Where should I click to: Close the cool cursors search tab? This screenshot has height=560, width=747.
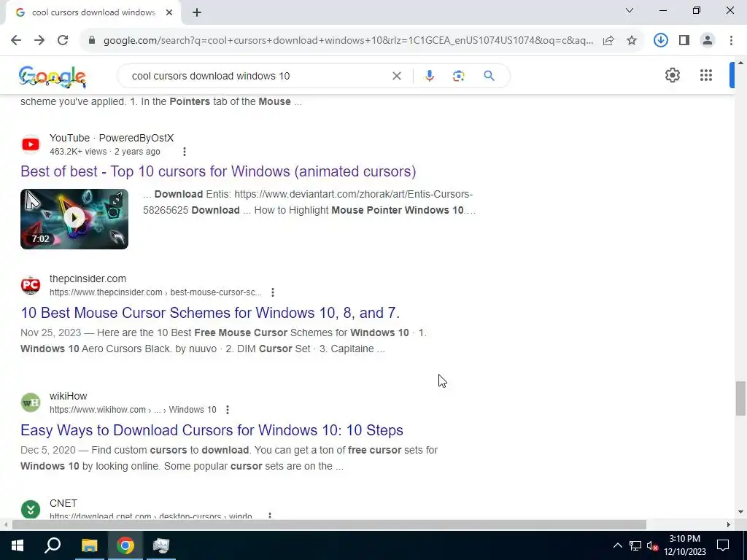click(169, 12)
